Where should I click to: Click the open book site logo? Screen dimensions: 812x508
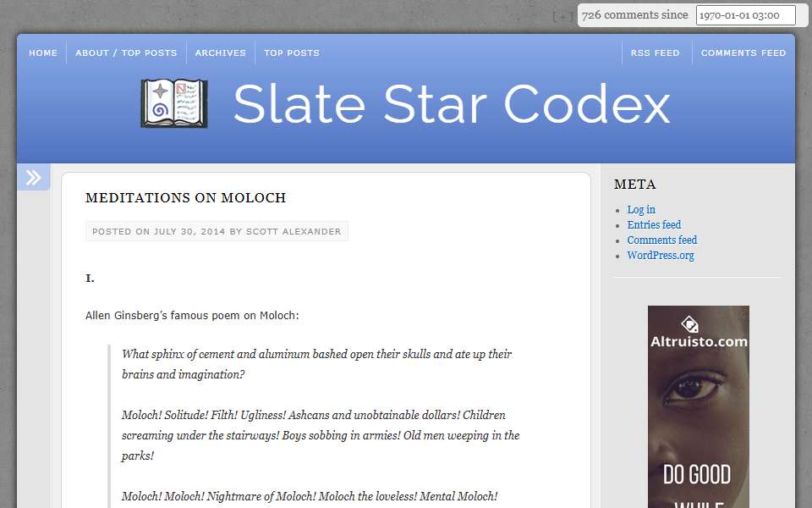coord(174,103)
